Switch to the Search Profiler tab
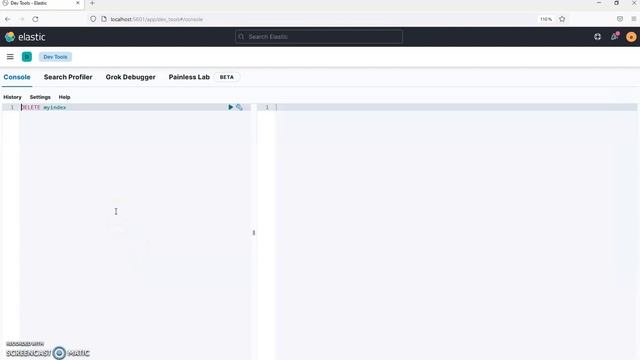Viewport: 640px width, 360px height. pyautogui.click(x=68, y=77)
